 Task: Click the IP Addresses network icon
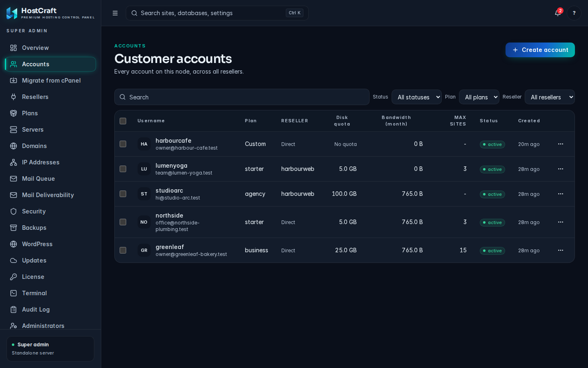[x=13, y=162]
